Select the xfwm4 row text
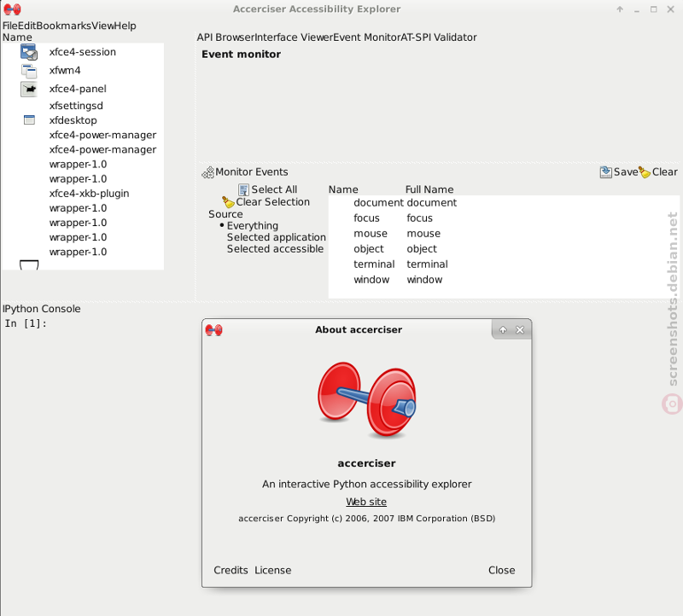Viewport: 683px width, 616px height. [65, 71]
